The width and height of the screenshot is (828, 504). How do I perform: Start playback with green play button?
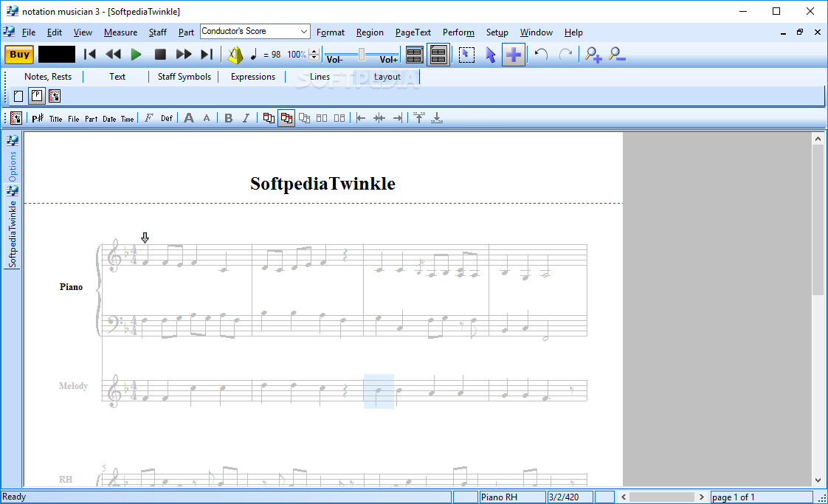(136, 55)
